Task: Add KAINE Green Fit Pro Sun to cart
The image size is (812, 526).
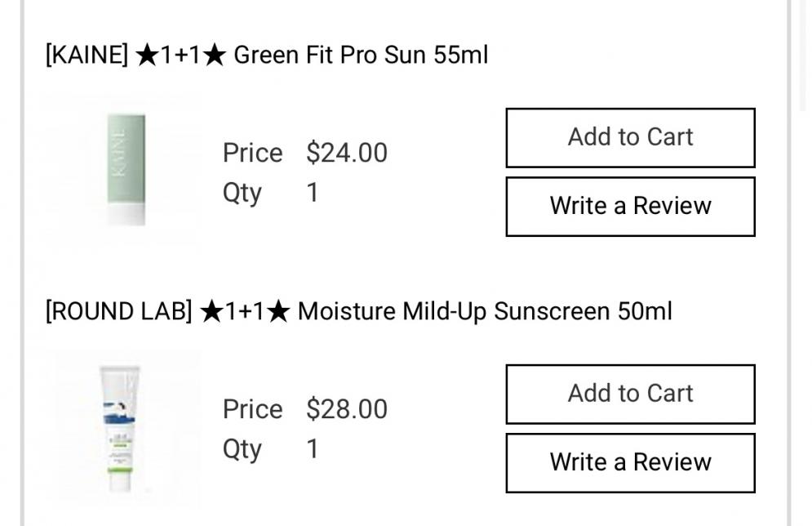Action: tap(630, 137)
